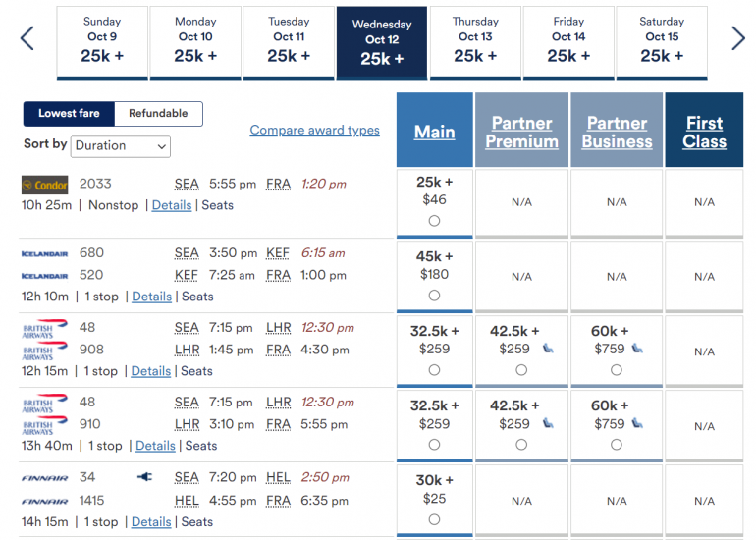Select the 45k Icelandair Main fare radio
The image size is (756, 540).
pyautogui.click(x=434, y=296)
